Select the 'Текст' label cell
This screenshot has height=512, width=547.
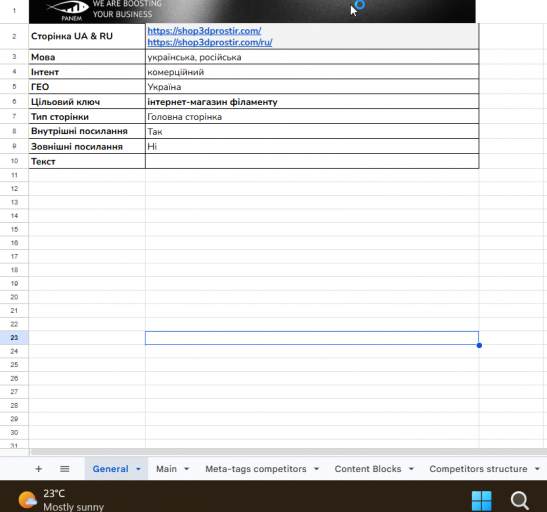87,161
